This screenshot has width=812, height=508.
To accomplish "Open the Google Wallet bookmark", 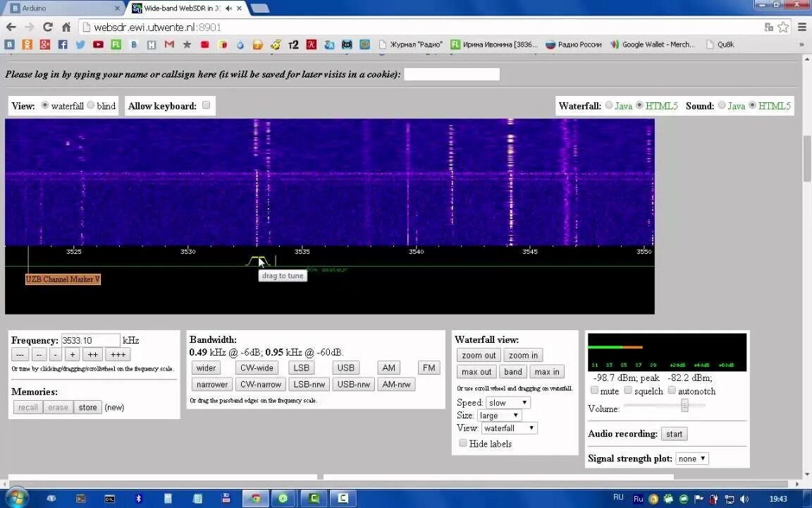I will tap(653, 44).
